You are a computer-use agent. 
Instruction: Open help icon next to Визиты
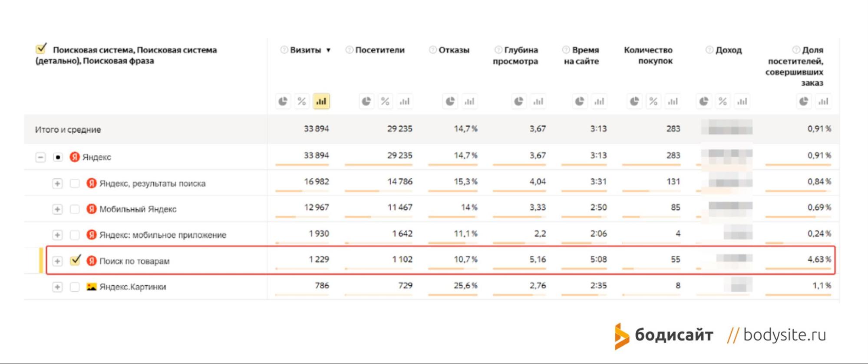284,50
